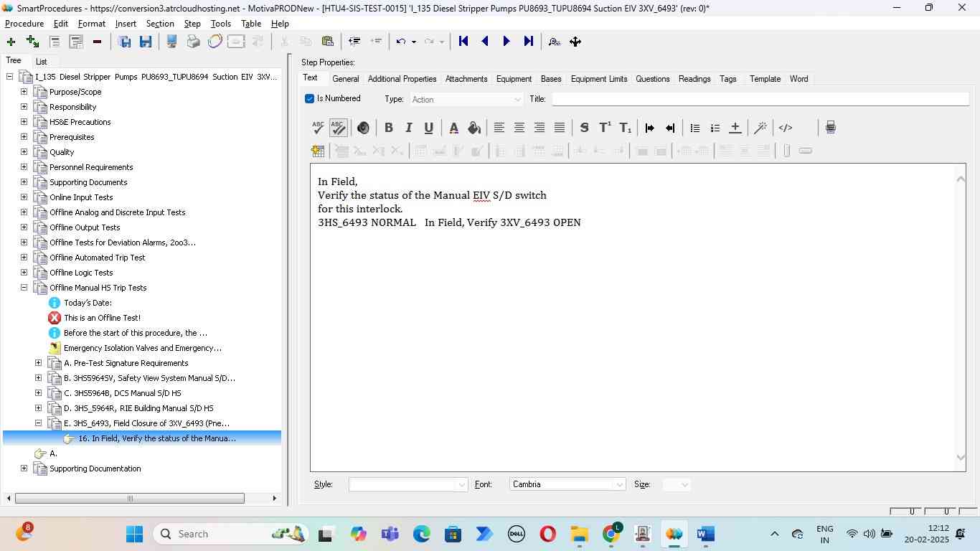
Task: Jump to the last step arrow
Action: tap(529, 42)
